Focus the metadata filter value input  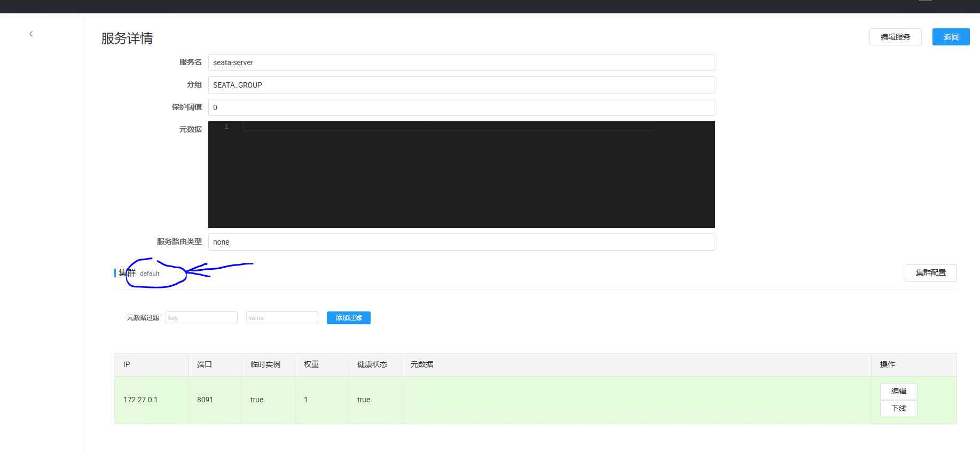pyautogui.click(x=282, y=318)
